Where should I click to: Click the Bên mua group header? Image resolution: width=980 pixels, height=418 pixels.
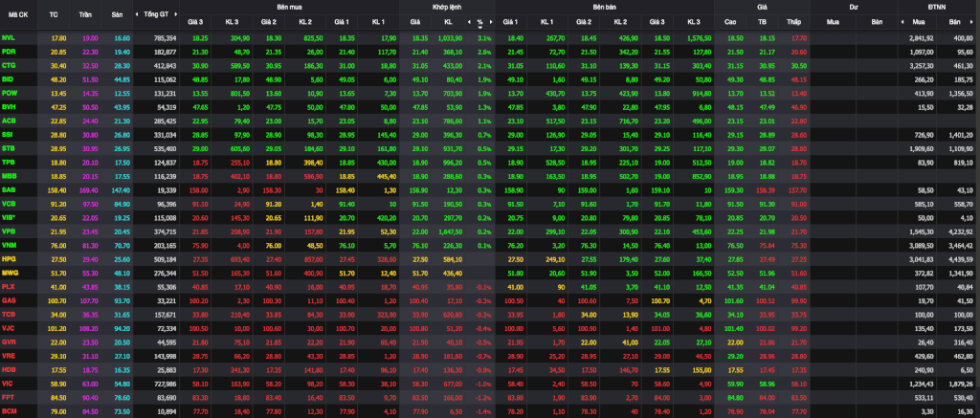coord(289,6)
